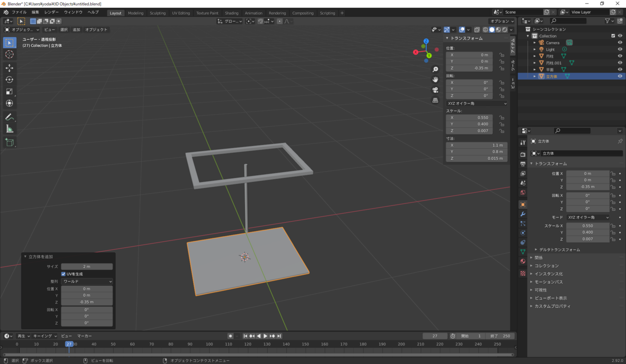This screenshot has height=364, width=626.
Task: Expand the Camera row in outliner
Action: coord(534,43)
